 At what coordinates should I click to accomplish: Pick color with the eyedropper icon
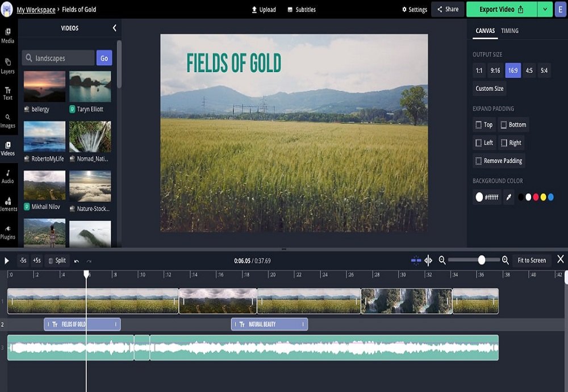(x=508, y=197)
